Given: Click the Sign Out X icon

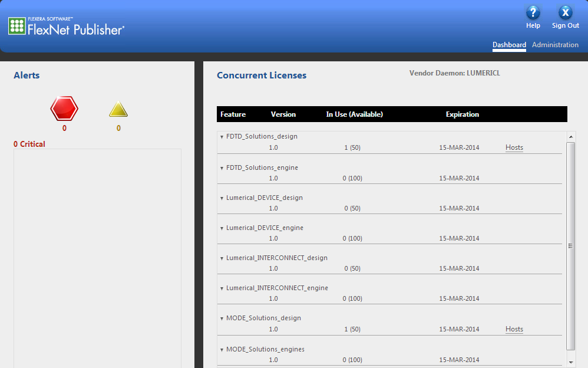Looking at the screenshot, I should pyautogui.click(x=566, y=12).
